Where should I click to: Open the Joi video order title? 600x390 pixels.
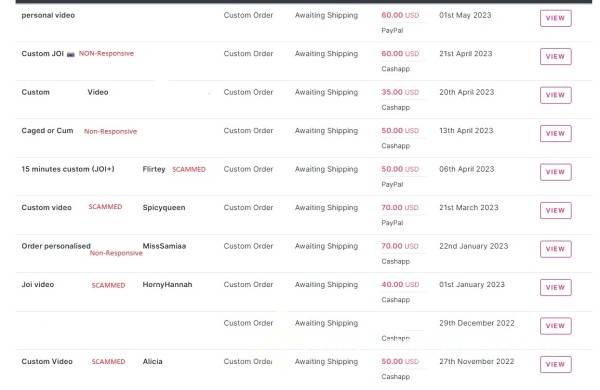[38, 284]
